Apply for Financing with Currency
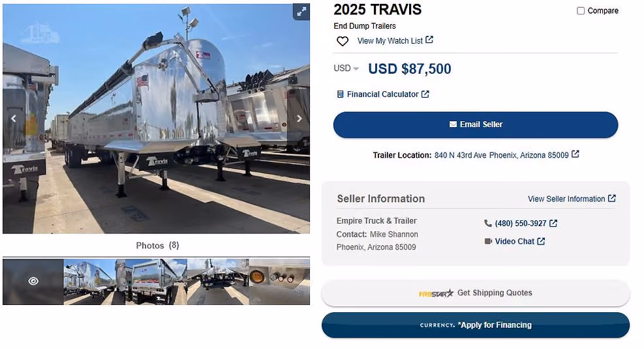This screenshot has width=644, height=350. 476,325
